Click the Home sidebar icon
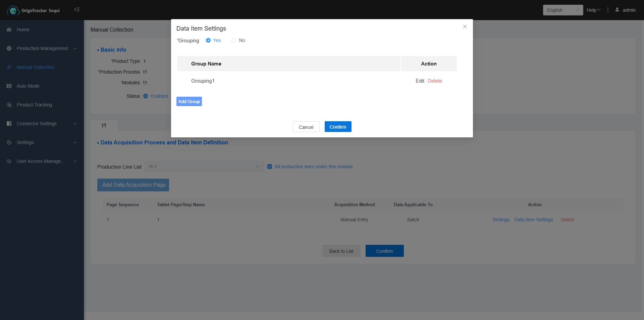The height and width of the screenshot is (320, 644). point(9,30)
